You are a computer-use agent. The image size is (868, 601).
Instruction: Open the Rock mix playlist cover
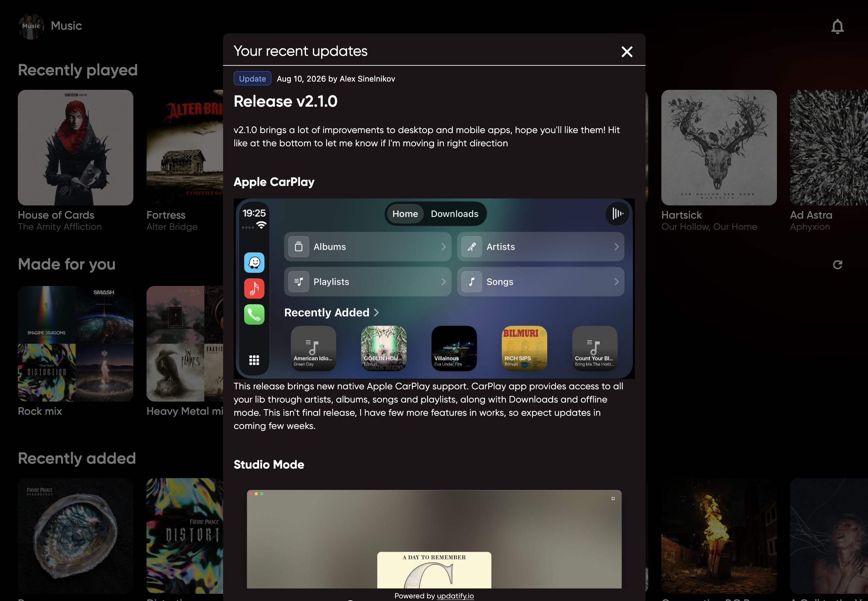point(76,343)
